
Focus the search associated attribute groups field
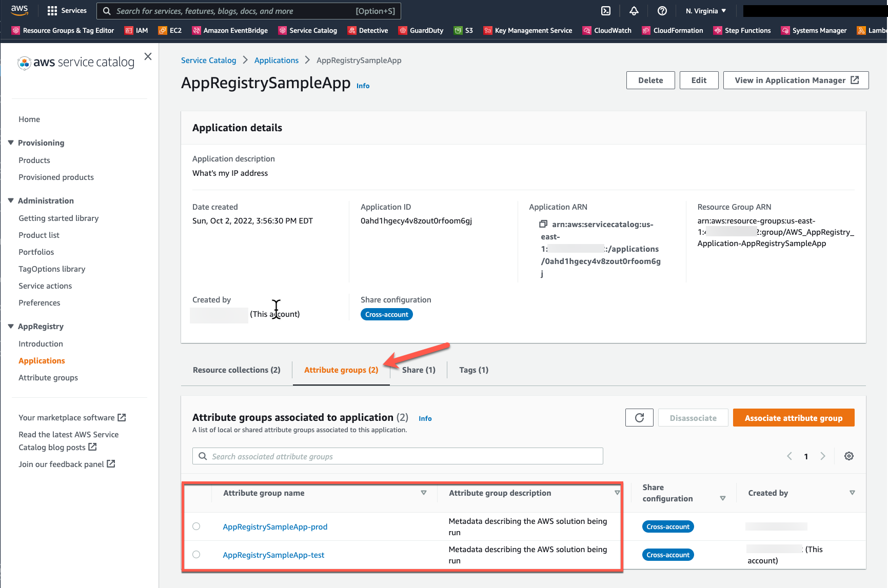398,456
